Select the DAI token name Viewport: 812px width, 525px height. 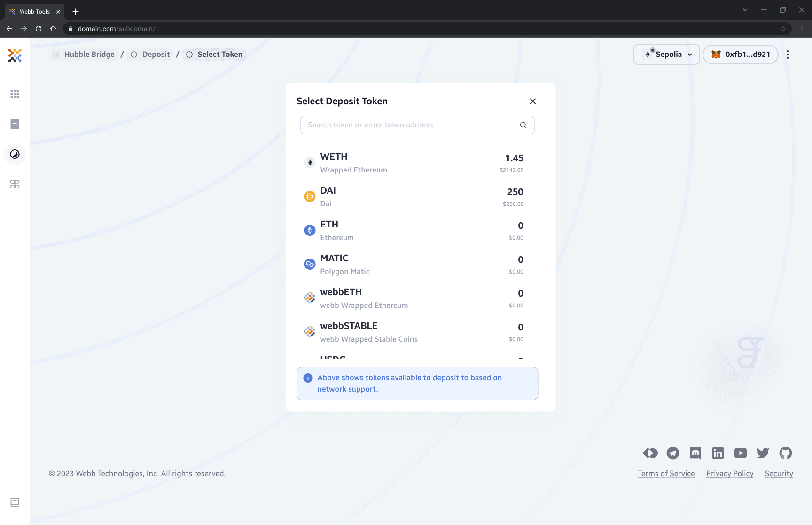click(x=328, y=191)
